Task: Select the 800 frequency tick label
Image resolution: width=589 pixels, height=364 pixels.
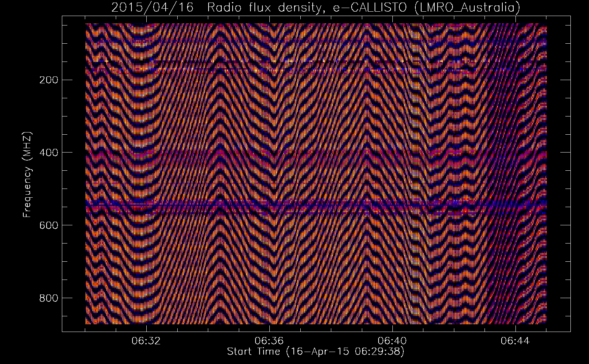Action: pos(48,298)
